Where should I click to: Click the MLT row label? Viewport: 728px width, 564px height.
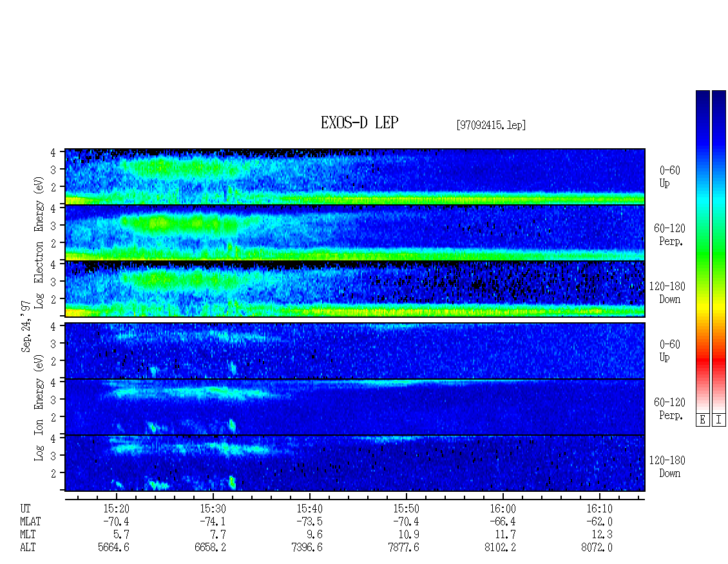click(x=28, y=535)
